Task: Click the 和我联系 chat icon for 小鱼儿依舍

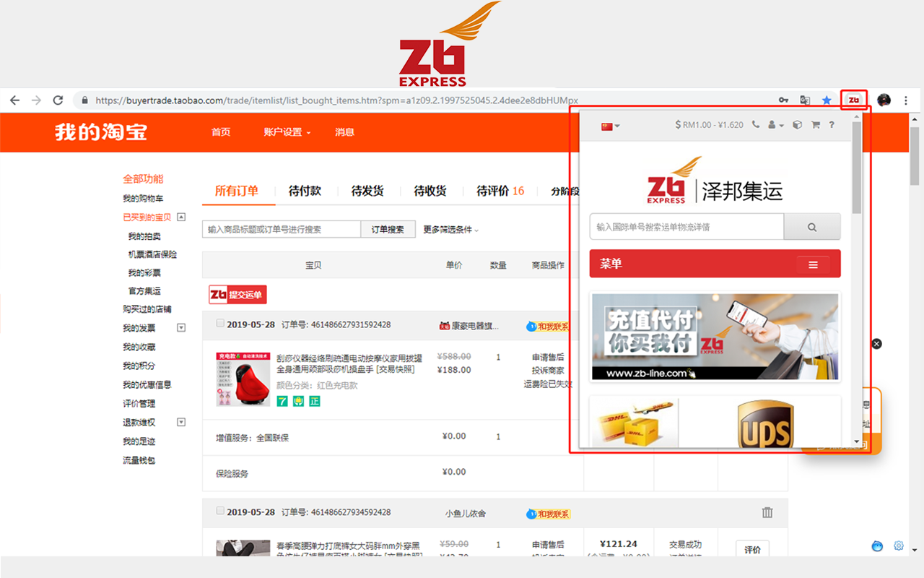Action: [549, 514]
